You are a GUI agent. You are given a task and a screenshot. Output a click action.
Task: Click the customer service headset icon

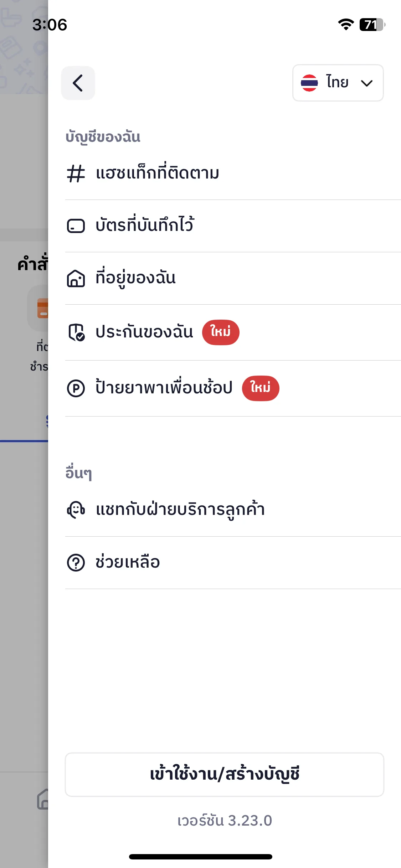coord(76,510)
